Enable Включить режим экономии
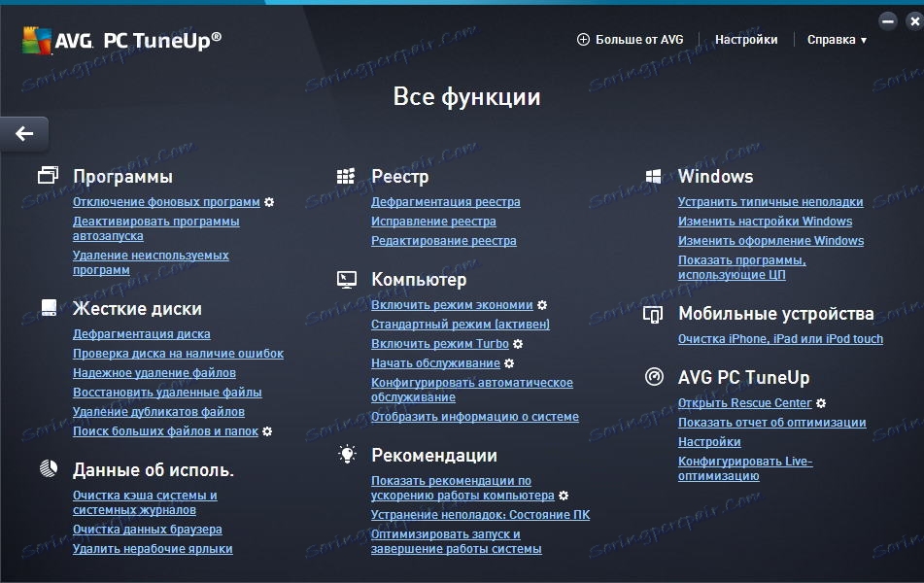 [x=452, y=305]
